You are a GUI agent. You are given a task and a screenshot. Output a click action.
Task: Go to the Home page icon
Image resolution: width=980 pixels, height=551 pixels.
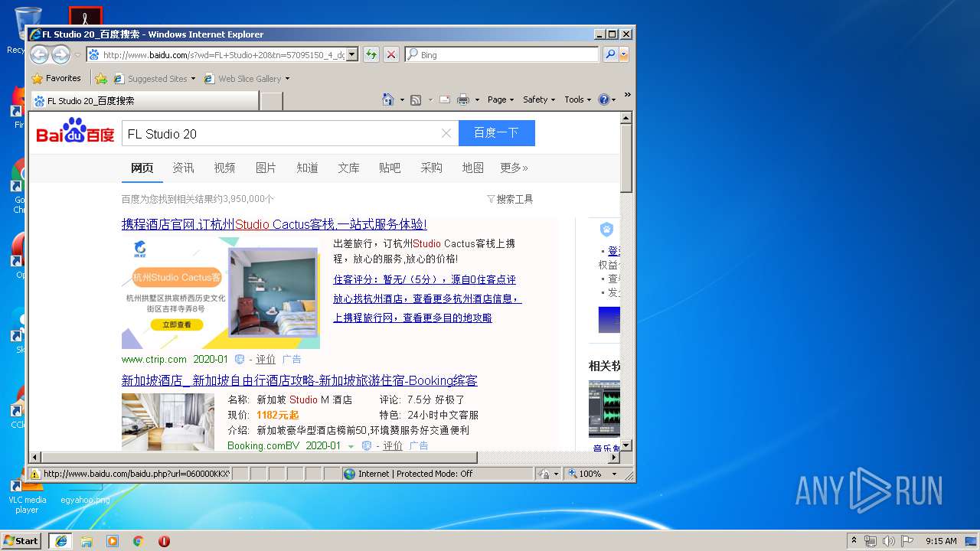(x=388, y=99)
